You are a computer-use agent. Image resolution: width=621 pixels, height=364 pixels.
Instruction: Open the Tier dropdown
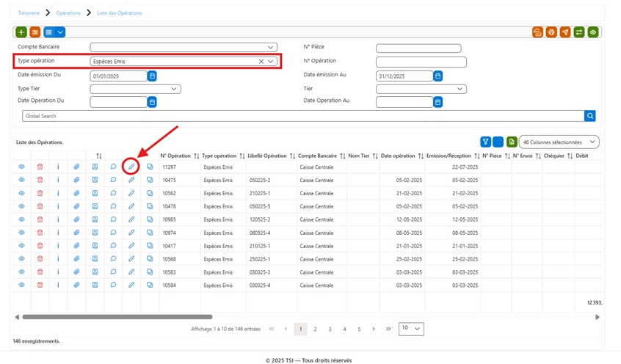[x=421, y=89]
